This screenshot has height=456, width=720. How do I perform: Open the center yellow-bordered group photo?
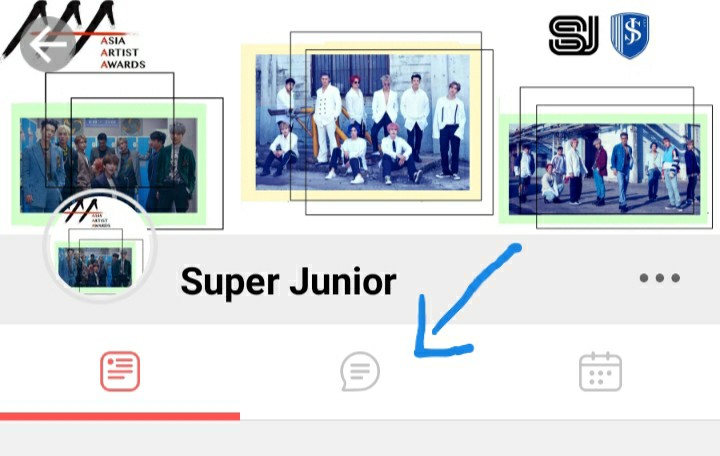click(x=362, y=122)
